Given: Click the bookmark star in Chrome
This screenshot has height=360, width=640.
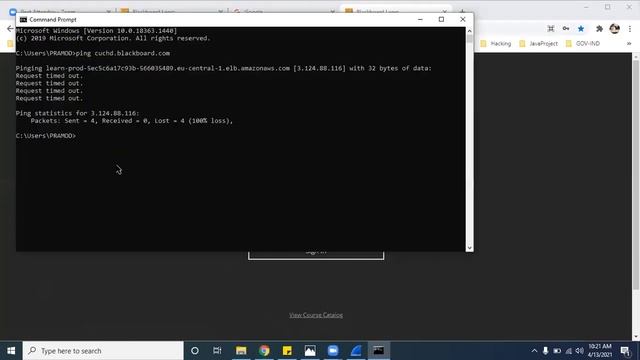Looking at the screenshot, I should pyautogui.click(x=581, y=29).
